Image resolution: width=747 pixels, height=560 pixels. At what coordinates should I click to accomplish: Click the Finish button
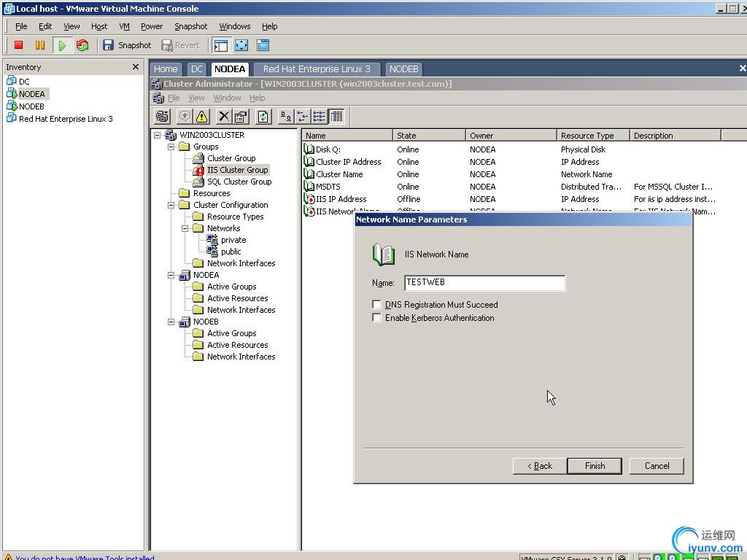point(595,466)
